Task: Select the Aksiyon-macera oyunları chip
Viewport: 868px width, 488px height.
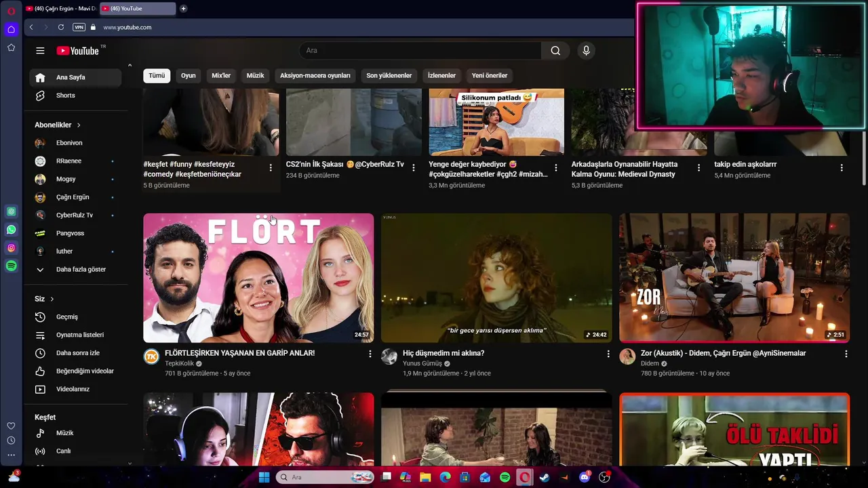Action: coord(315,75)
